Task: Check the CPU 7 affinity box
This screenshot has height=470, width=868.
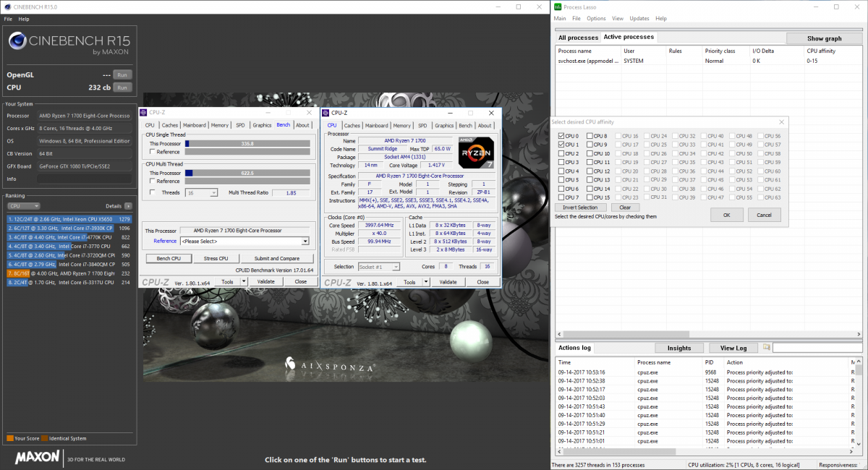Action: click(x=561, y=197)
